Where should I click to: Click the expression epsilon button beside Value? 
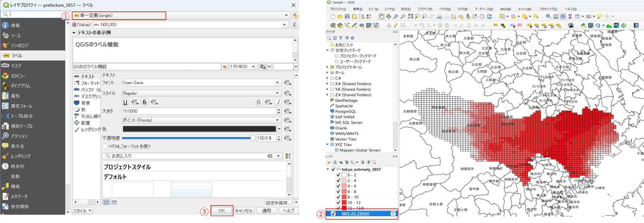[295, 25]
